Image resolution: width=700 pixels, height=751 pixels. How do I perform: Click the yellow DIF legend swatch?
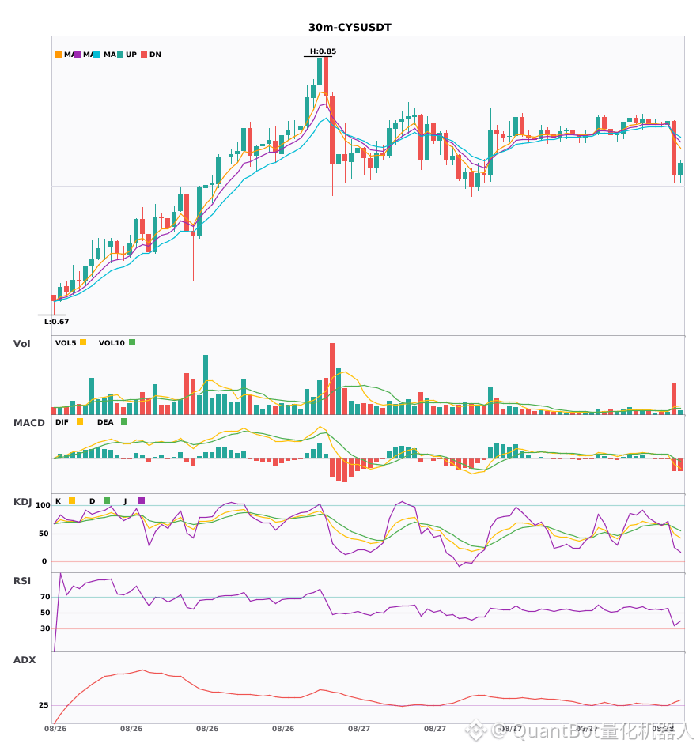80,421
